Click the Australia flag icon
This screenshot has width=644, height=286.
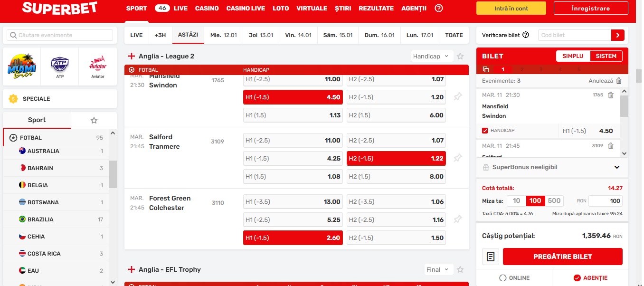click(x=22, y=151)
